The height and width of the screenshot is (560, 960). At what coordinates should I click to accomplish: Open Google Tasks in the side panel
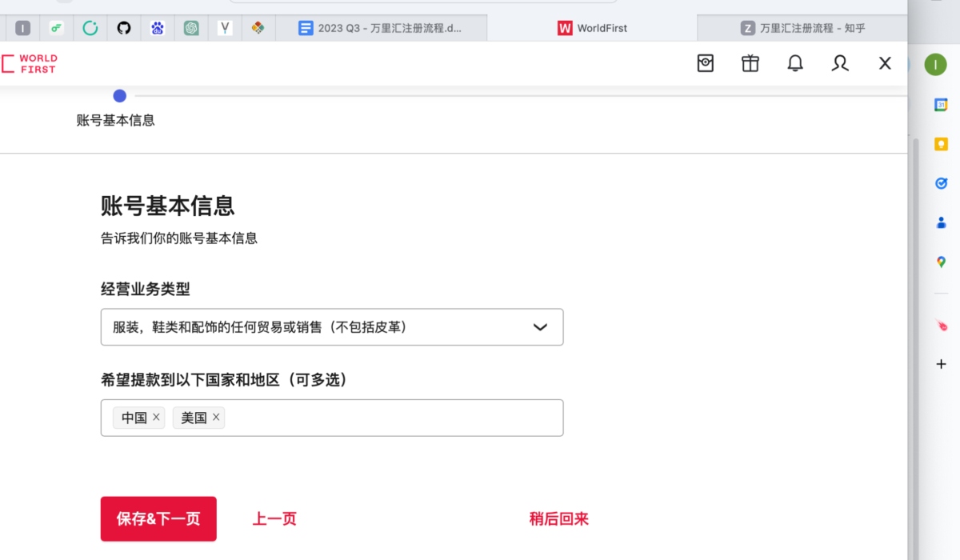(941, 183)
